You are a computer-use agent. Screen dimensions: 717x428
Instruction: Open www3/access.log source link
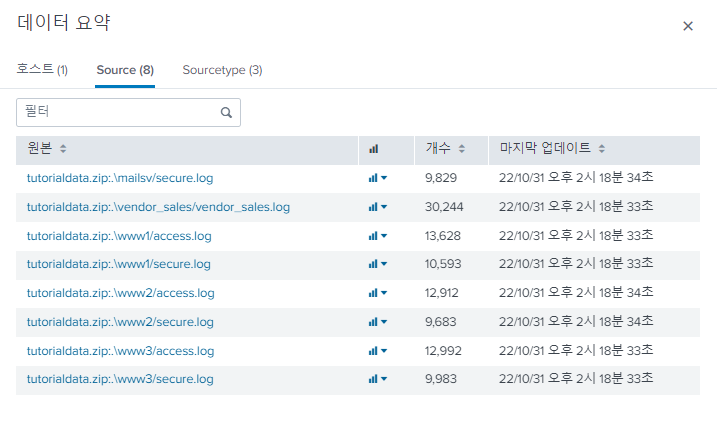[120, 351]
